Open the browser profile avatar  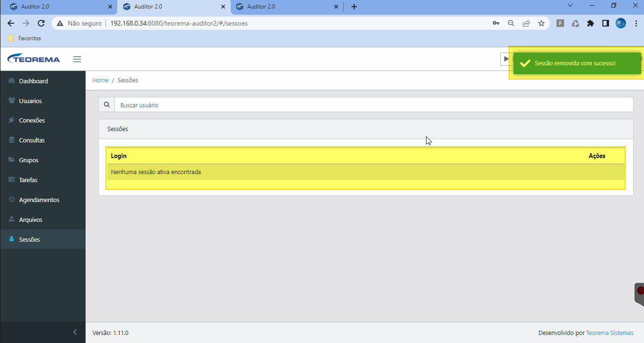click(621, 23)
